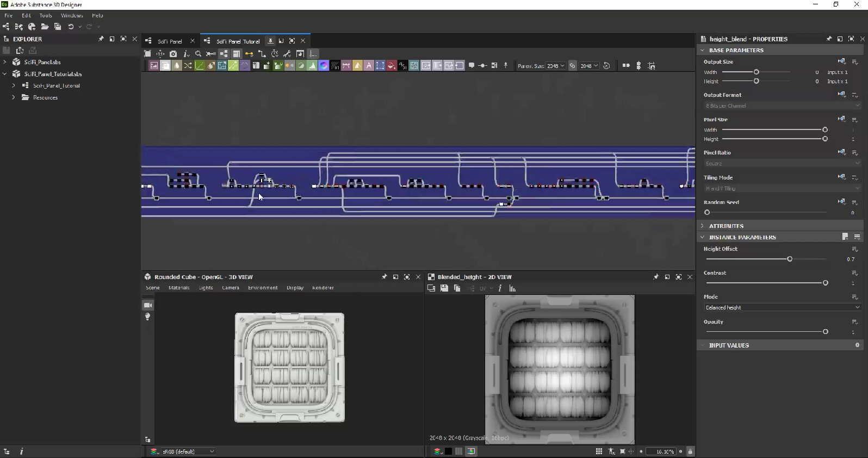Pin the Explorer panel

point(101,39)
